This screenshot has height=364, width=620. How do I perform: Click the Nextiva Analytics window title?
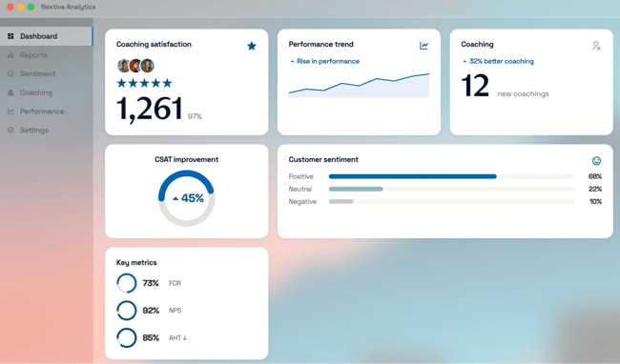[69, 7]
